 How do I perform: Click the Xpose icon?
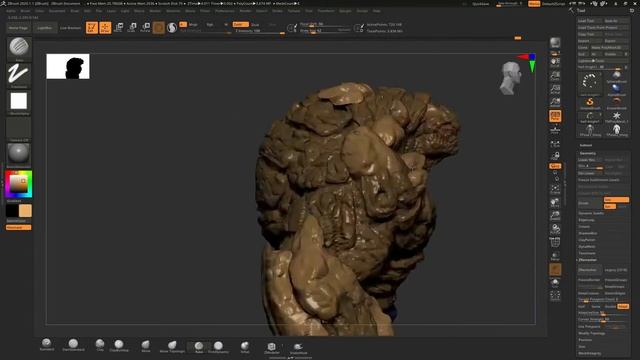555,296
